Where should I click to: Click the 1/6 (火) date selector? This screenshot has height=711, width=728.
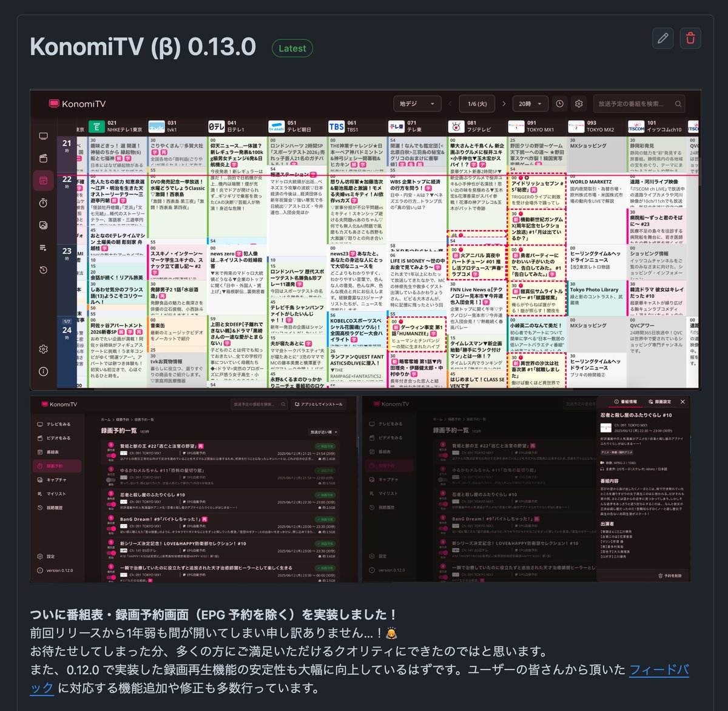(x=477, y=104)
